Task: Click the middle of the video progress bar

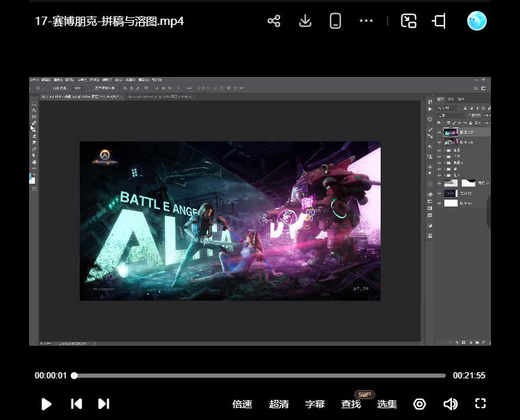Action: 260,376
